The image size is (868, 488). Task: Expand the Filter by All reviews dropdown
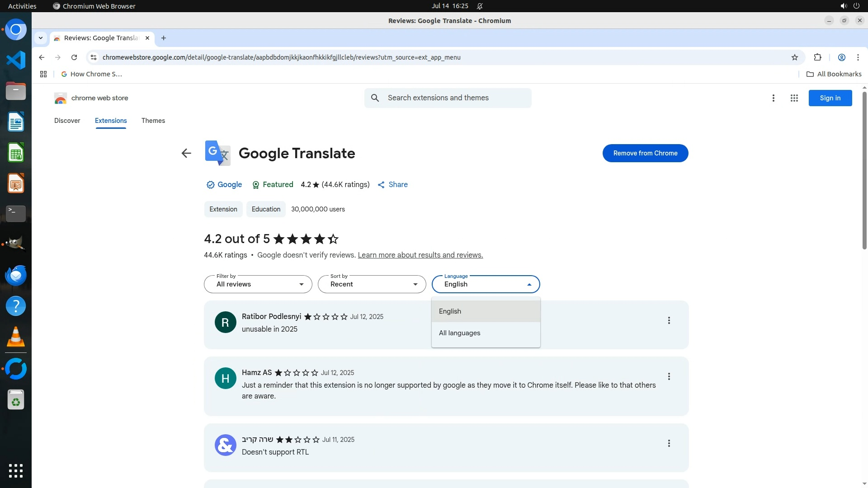[x=258, y=284]
